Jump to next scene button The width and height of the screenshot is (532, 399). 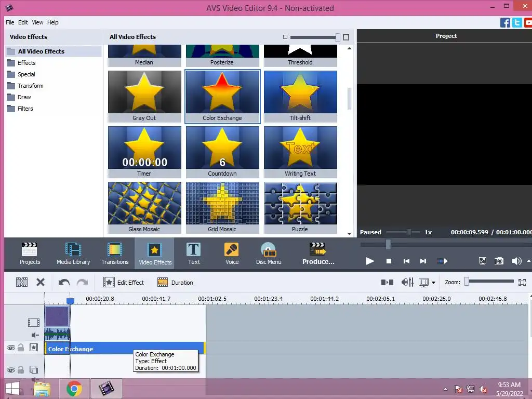click(442, 261)
